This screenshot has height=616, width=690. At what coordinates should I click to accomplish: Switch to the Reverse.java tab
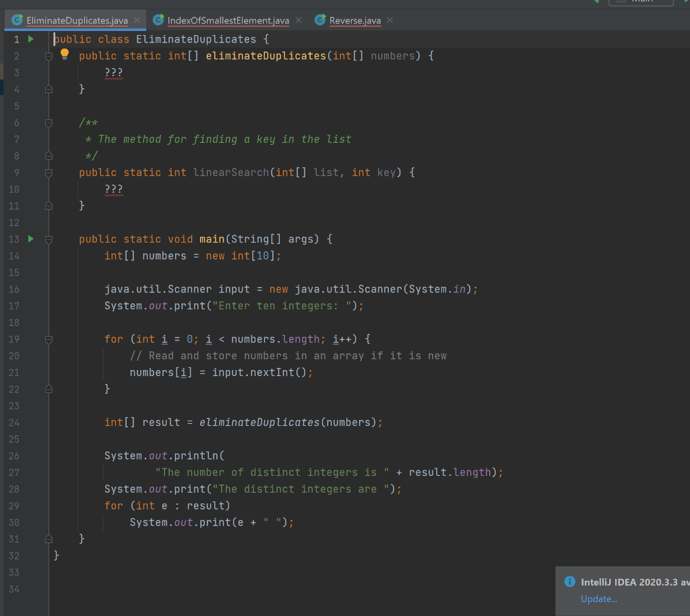click(355, 20)
